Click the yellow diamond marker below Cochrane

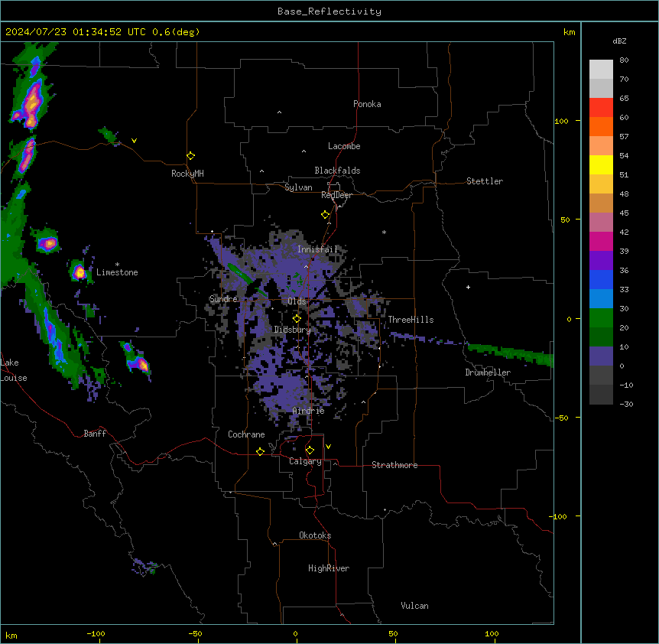260,451
